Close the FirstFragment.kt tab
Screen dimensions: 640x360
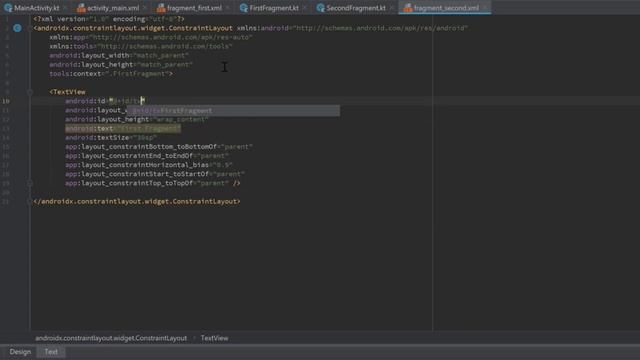[x=304, y=8]
